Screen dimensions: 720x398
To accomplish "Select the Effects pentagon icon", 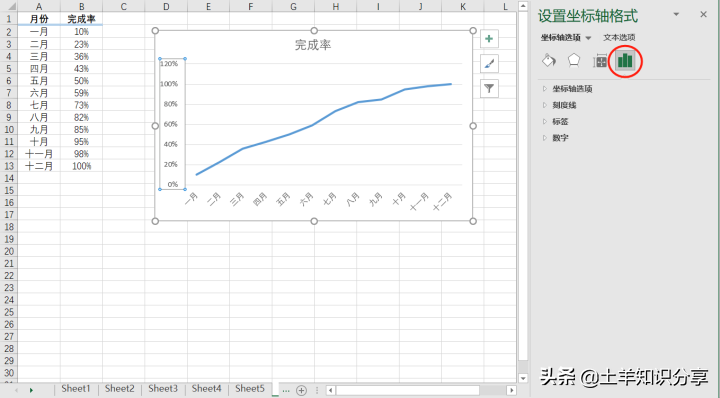I will [x=574, y=61].
